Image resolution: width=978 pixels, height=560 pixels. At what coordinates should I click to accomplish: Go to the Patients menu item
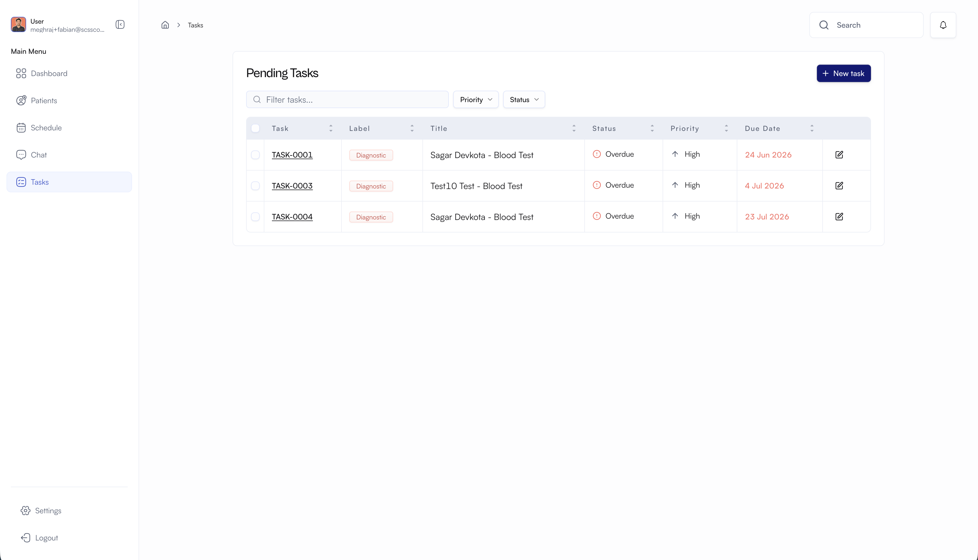pyautogui.click(x=69, y=100)
